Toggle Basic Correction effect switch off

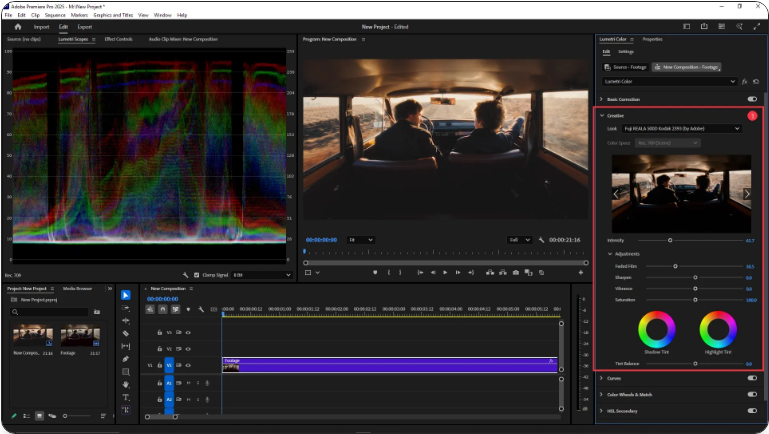(x=751, y=99)
